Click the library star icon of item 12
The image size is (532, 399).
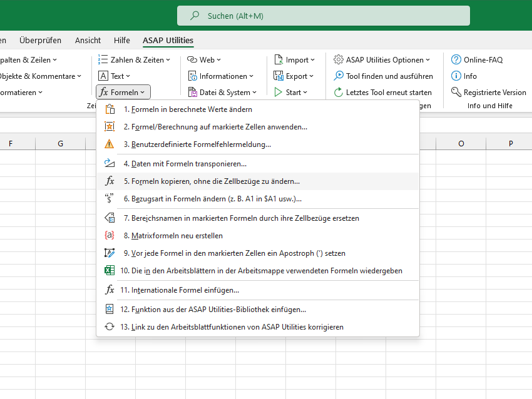click(110, 309)
